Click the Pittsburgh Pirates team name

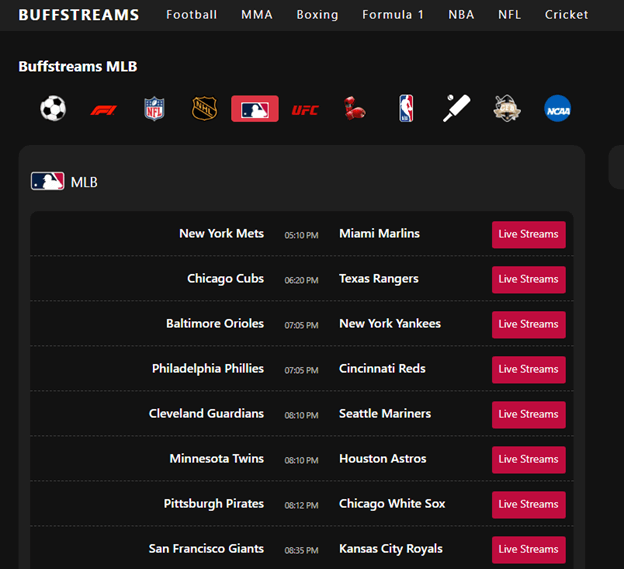pos(214,504)
